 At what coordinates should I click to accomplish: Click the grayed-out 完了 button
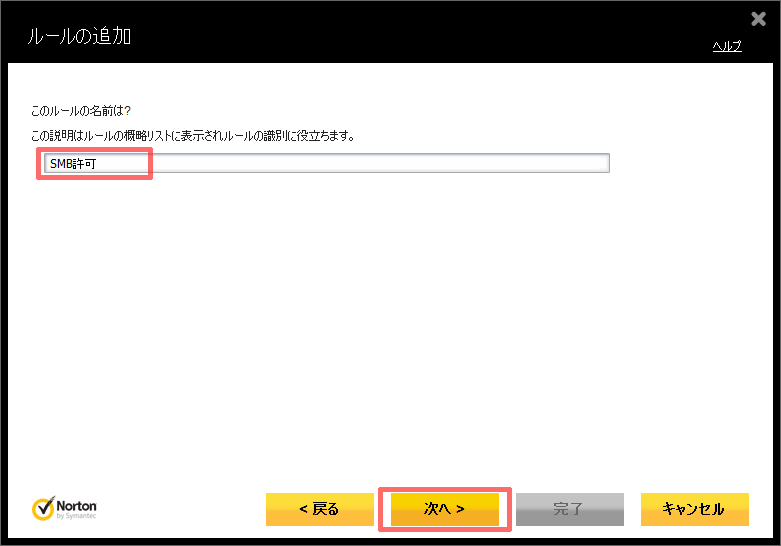569,509
